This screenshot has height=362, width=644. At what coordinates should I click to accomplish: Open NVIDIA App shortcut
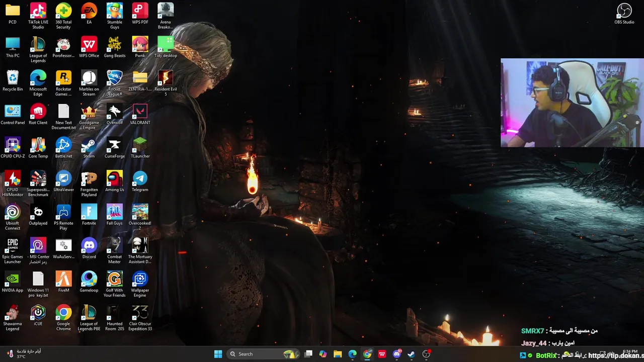pyautogui.click(x=13, y=282)
